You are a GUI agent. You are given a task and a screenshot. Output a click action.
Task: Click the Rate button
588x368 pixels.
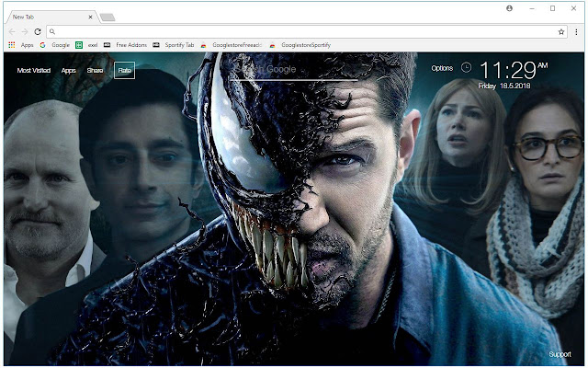point(125,70)
